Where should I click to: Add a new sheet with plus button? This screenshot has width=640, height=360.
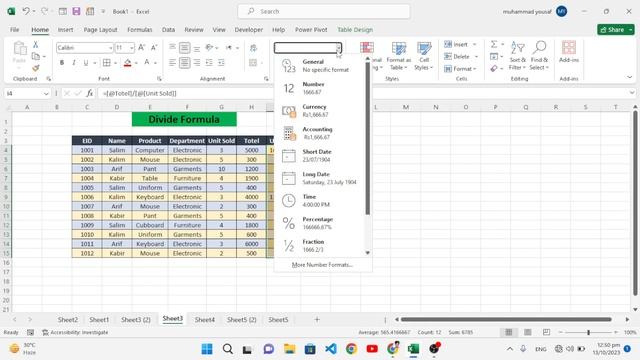pyautogui.click(x=317, y=320)
